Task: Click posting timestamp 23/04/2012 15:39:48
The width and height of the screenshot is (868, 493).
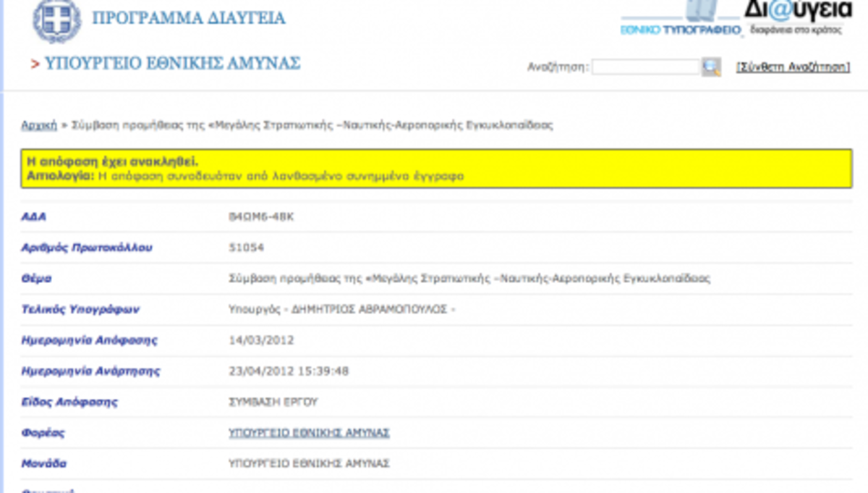Action: [289, 371]
